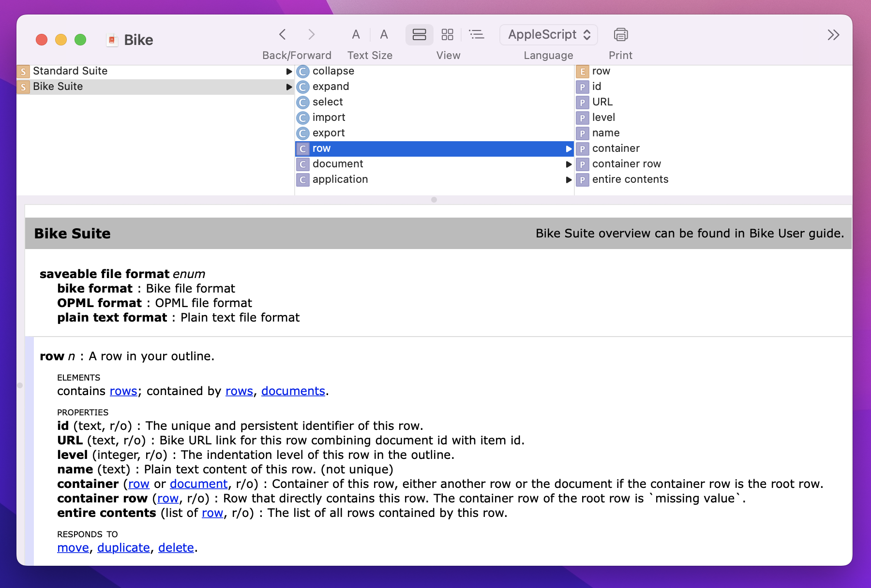Click the id property icon
Image resolution: width=871 pixels, height=588 pixels.
[583, 87]
